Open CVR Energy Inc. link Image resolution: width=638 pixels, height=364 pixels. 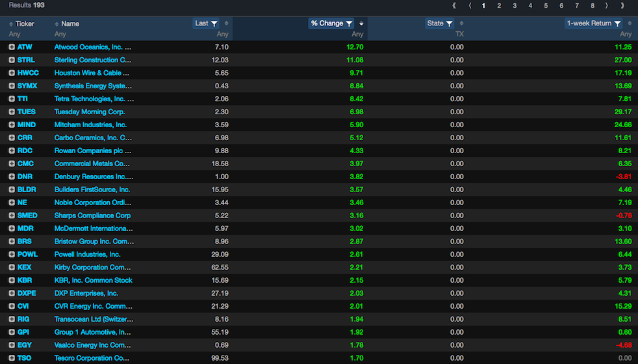(x=94, y=306)
